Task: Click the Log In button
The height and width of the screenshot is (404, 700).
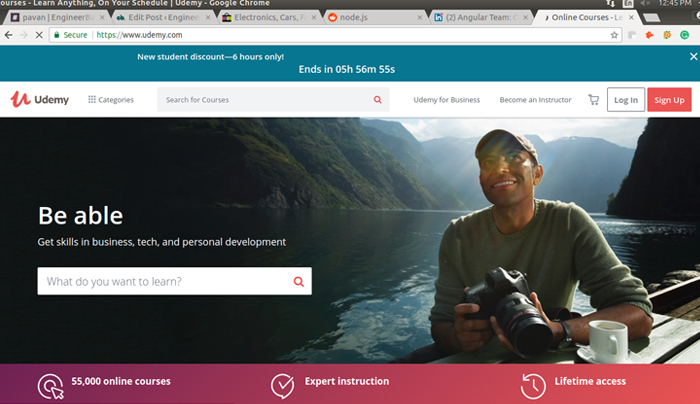Action: [625, 100]
